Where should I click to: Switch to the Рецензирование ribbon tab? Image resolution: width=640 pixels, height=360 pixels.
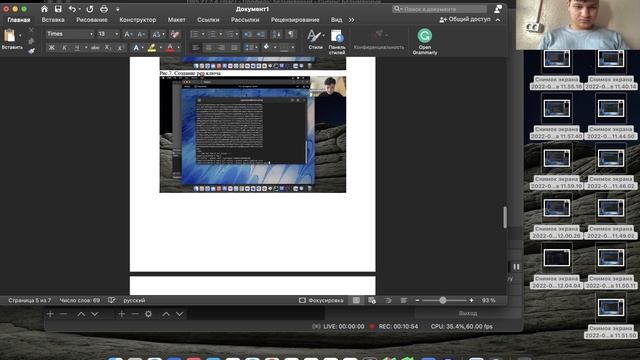click(295, 20)
